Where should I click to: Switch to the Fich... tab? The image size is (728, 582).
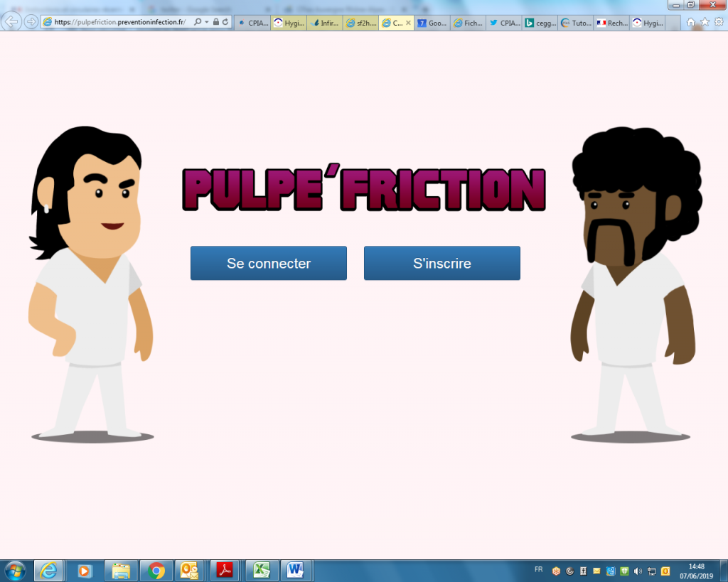coord(468,23)
